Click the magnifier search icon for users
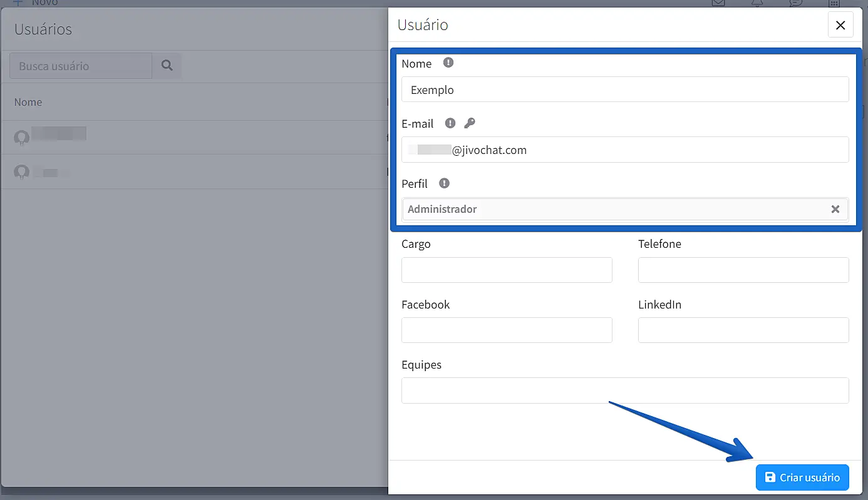Image resolution: width=868 pixels, height=500 pixels. click(167, 65)
